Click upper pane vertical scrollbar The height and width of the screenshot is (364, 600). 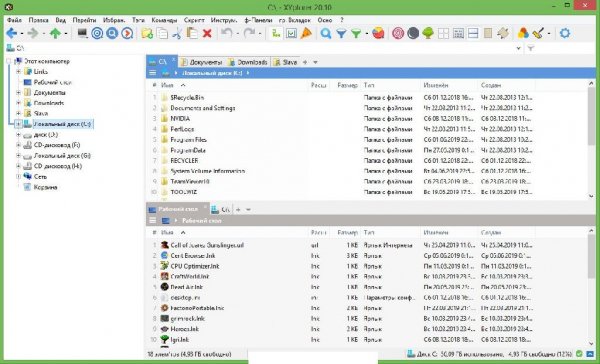pyautogui.click(x=591, y=115)
